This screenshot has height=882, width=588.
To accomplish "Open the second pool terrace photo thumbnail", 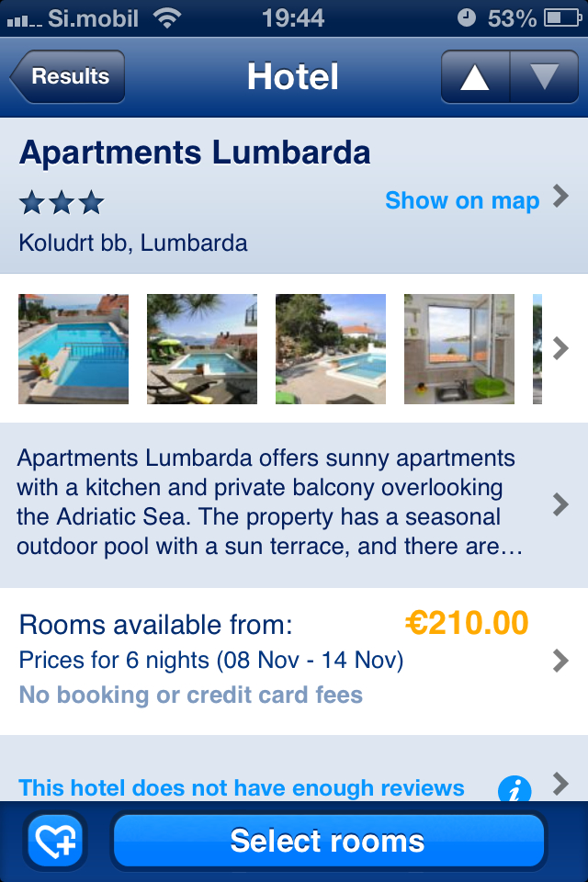I will tap(202, 349).
